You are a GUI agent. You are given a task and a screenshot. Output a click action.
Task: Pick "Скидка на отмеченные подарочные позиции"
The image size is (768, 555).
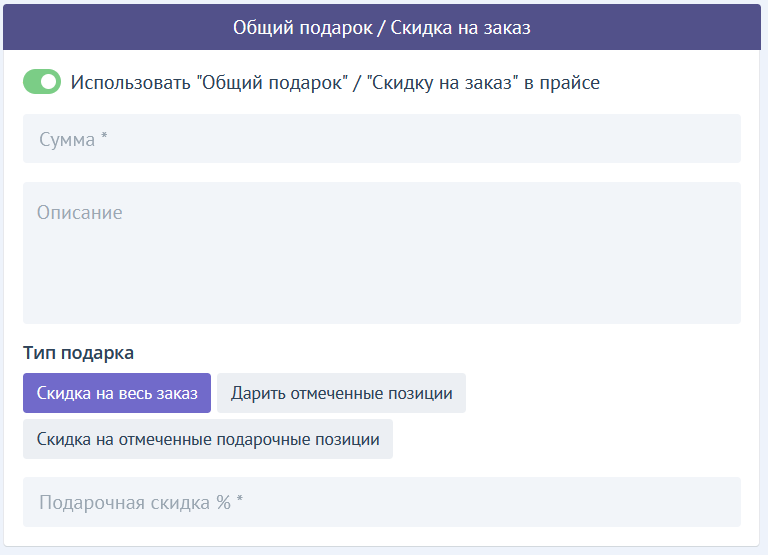[208, 439]
